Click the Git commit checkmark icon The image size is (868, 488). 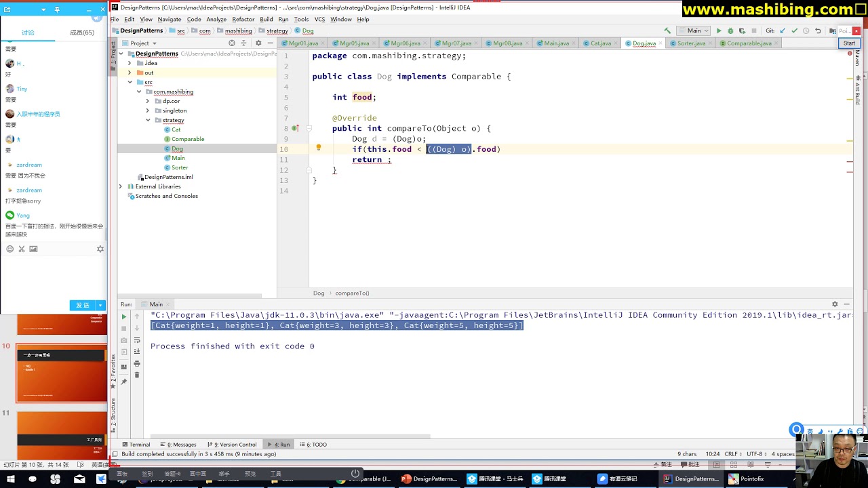coord(794,31)
